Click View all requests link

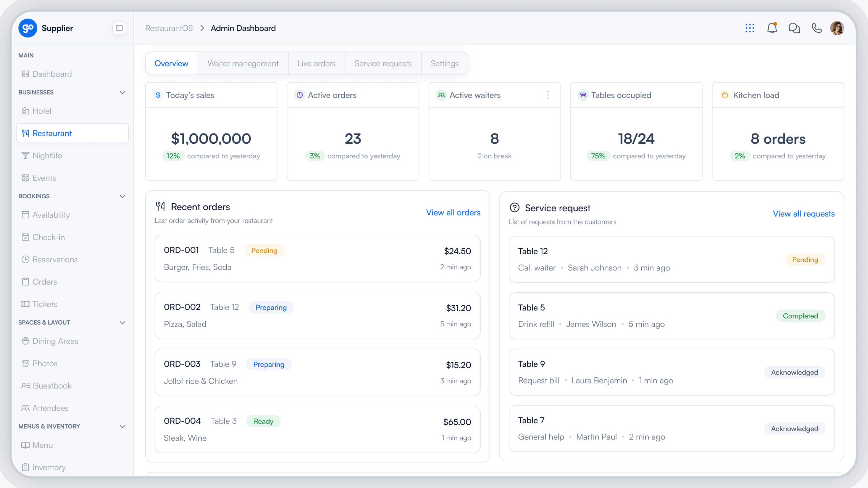[x=804, y=213]
